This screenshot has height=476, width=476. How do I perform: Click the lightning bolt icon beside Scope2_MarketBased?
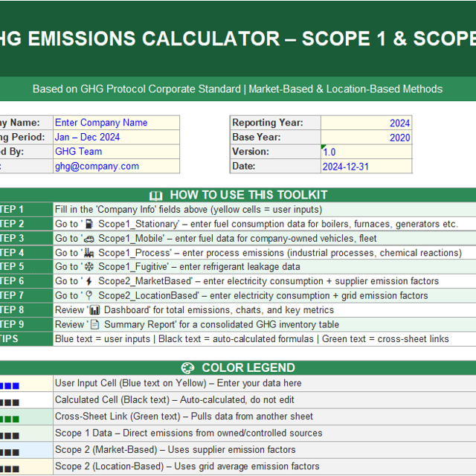(89, 281)
